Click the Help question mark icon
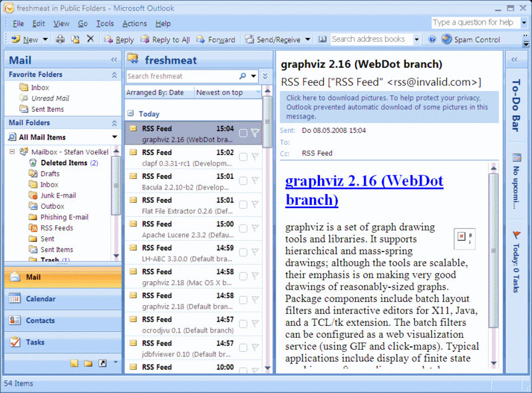The width and height of the screenshot is (532, 393). [432, 39]
